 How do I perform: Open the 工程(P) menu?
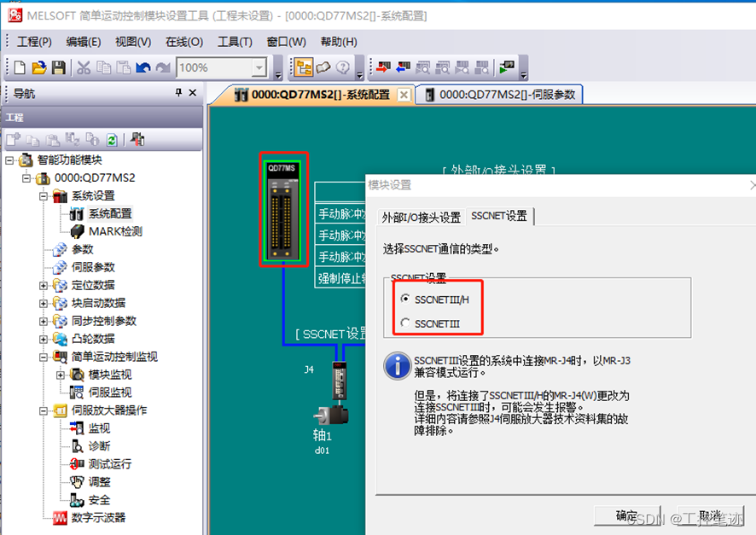pos(34,42)
